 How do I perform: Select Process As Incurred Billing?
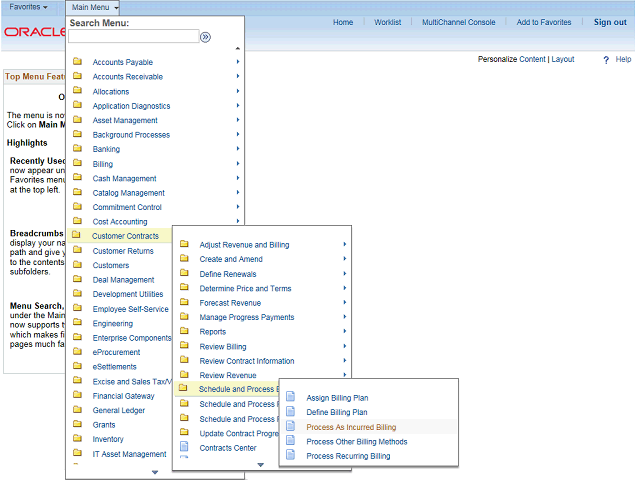[x=351, y=427]
